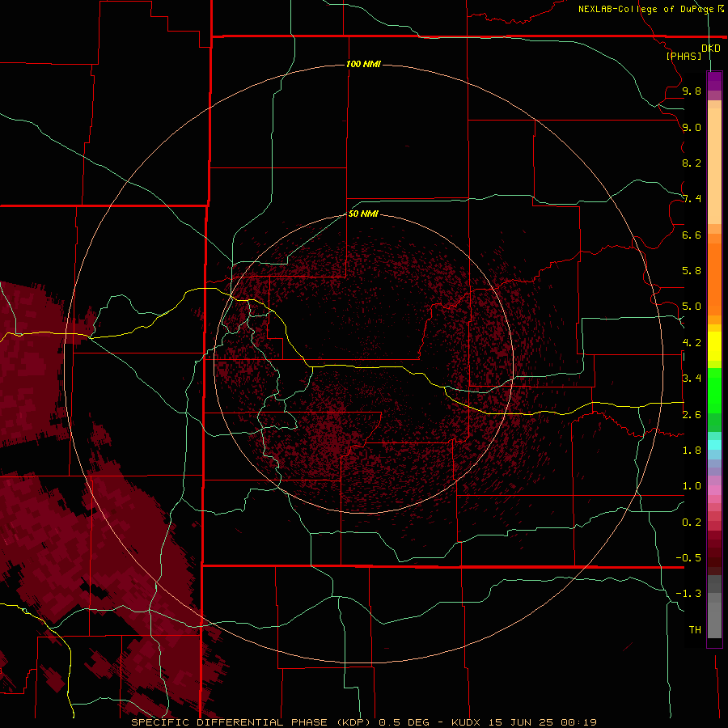728x728 pixels.
Task: Click the [PHAS] unit label
Action: [x=684, y=57]
